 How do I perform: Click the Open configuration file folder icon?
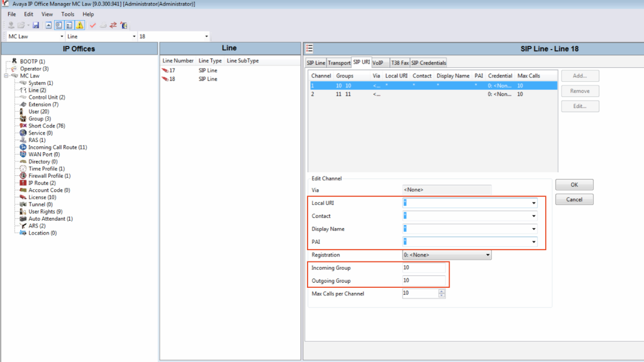pos(21,25)
